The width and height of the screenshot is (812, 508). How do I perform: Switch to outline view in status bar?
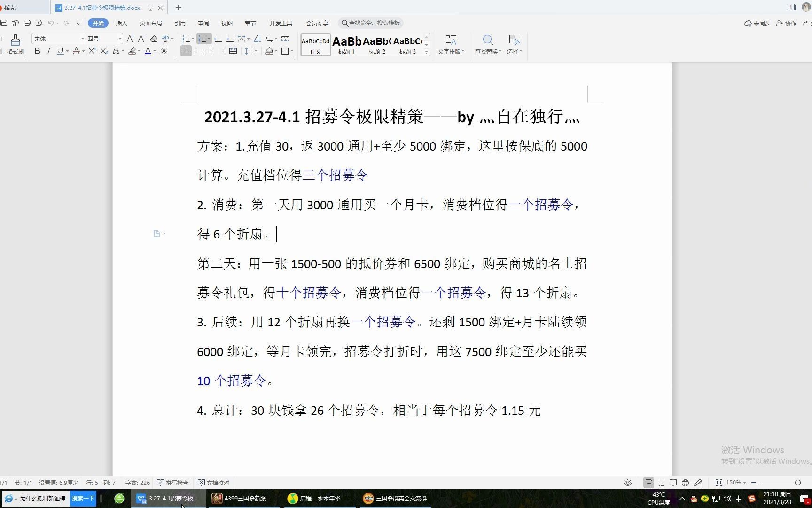pos(661,483)
